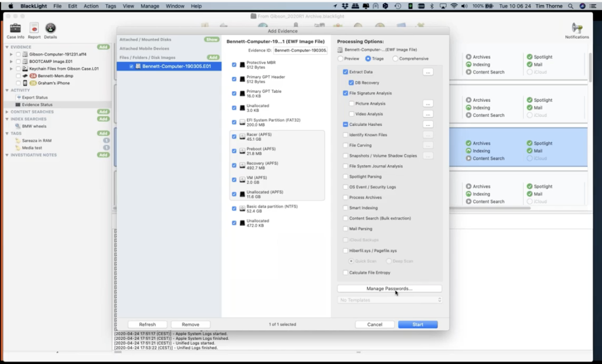Viewport: 602px width, 364px height.
Task: Open Spotlight search in the menu bar
Action: pyautogui.click(x=570, y=6)
